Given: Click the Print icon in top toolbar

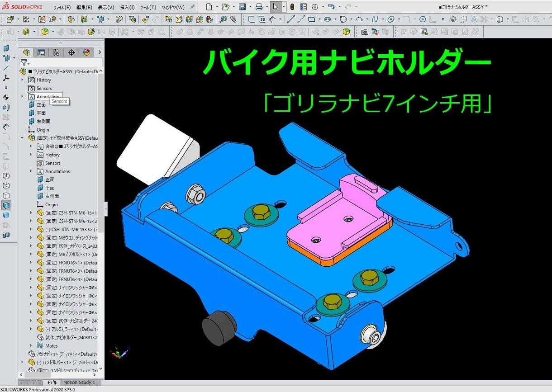Looking at the screenshot, I should [x=259, y=7].
